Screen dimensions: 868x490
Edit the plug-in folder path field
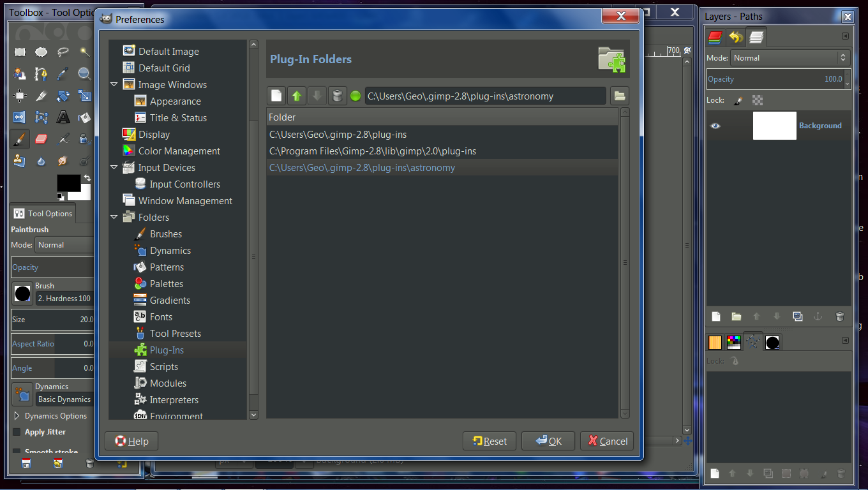click(486, 96)
